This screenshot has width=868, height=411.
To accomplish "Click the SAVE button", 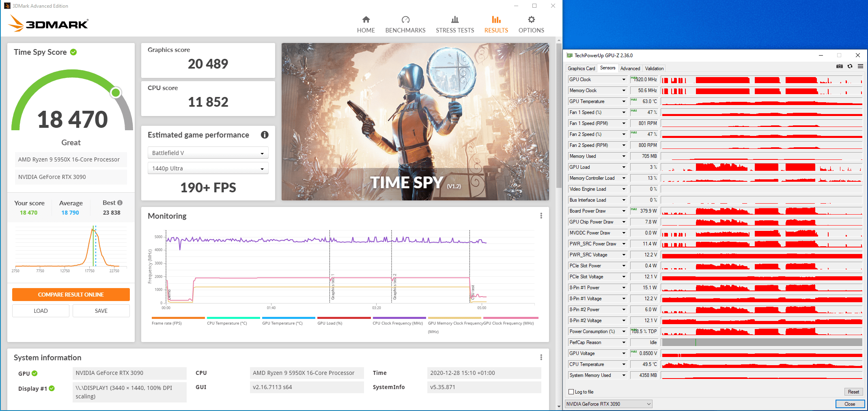I will [x=101, y=311].
